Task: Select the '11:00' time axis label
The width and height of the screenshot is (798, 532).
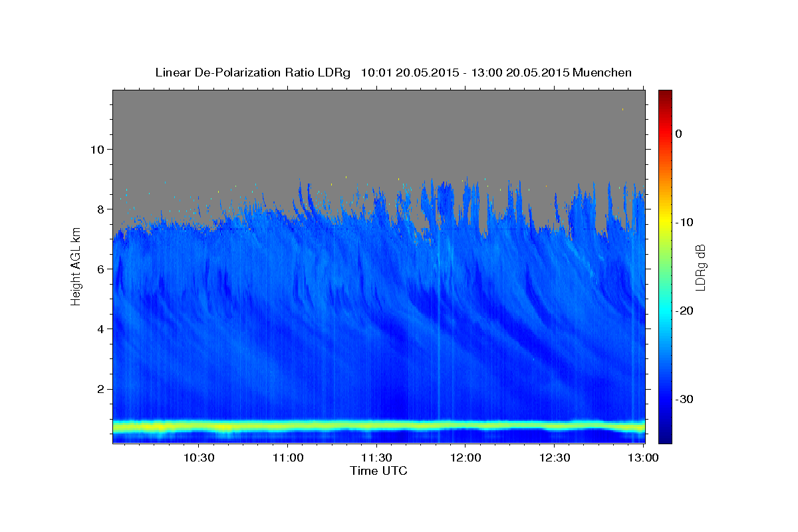Action: [287, 458]
